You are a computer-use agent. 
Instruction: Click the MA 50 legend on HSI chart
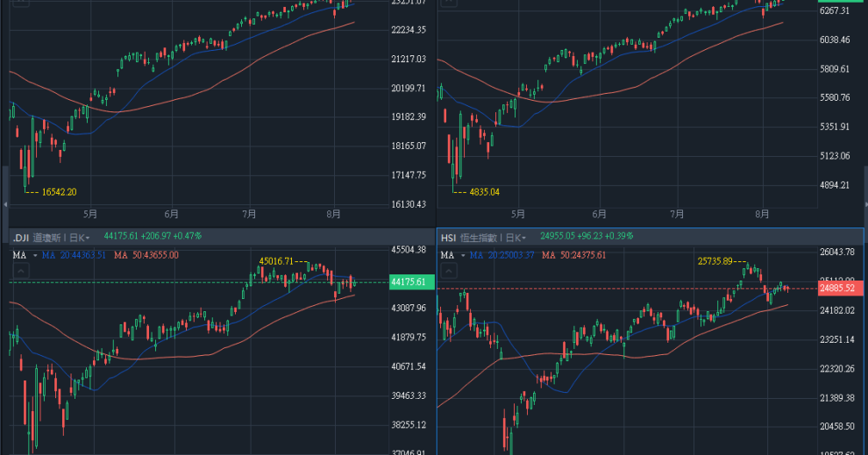tap(575, 255)
